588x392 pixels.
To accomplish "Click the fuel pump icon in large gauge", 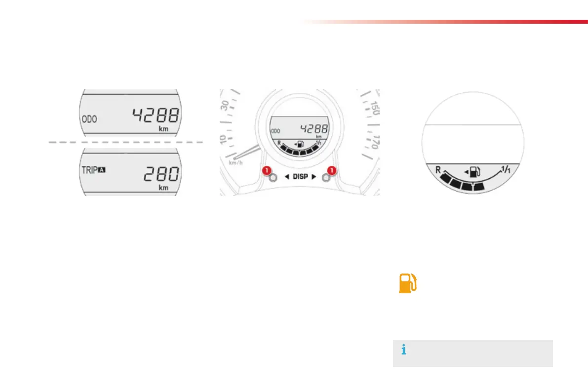I will coord(472,172).
